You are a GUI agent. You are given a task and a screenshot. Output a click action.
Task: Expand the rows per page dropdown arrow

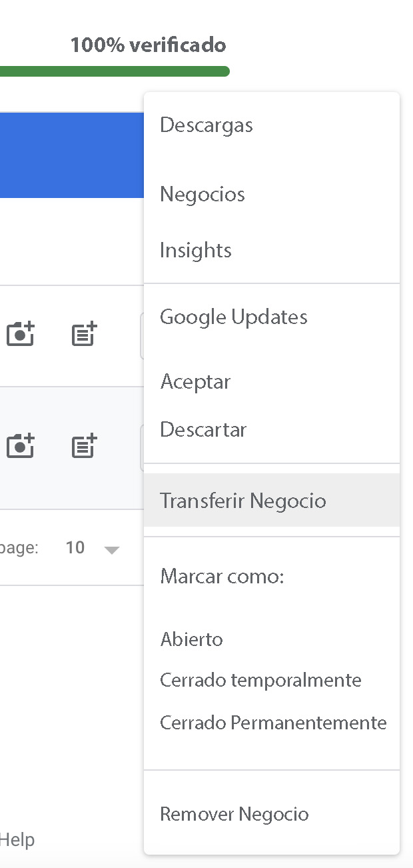112,550
